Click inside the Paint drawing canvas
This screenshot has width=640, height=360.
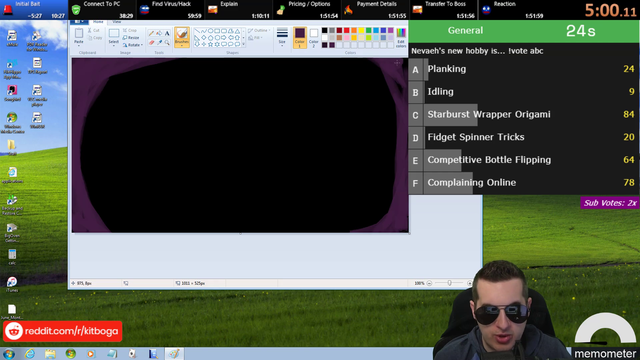(240, 145)
